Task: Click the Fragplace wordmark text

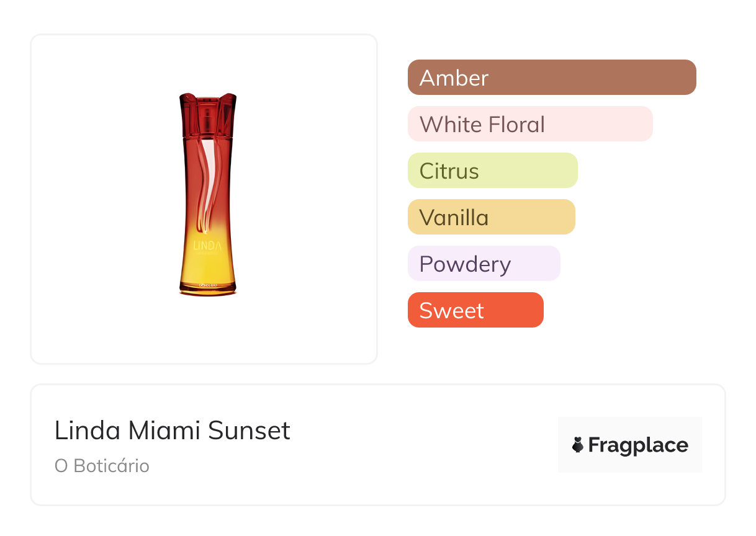Action: 638,445
